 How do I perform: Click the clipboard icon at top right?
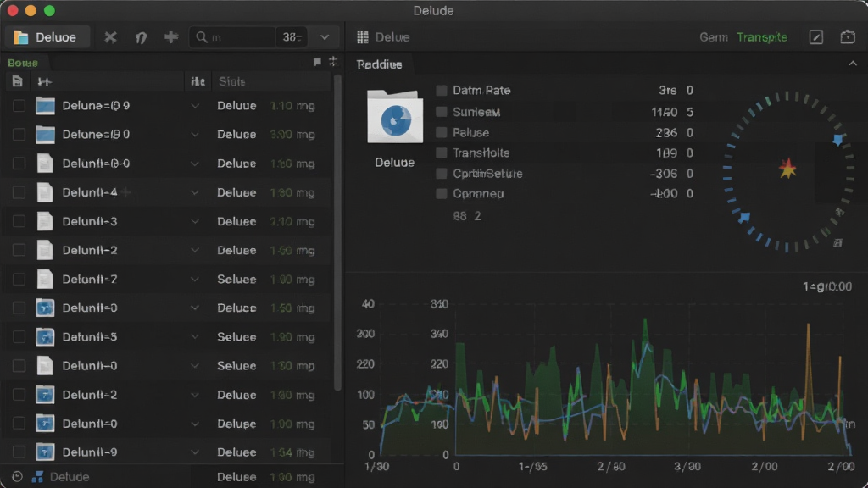tap(848, 37)
